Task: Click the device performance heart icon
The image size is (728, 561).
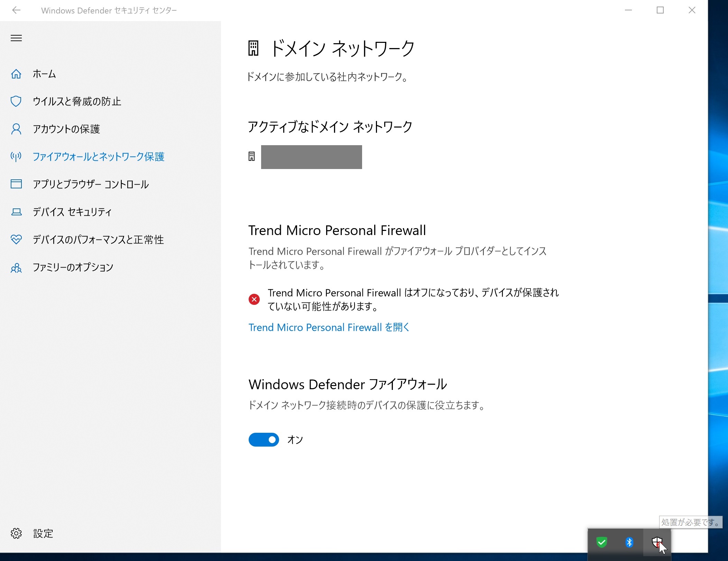Action: coord(16,239)
